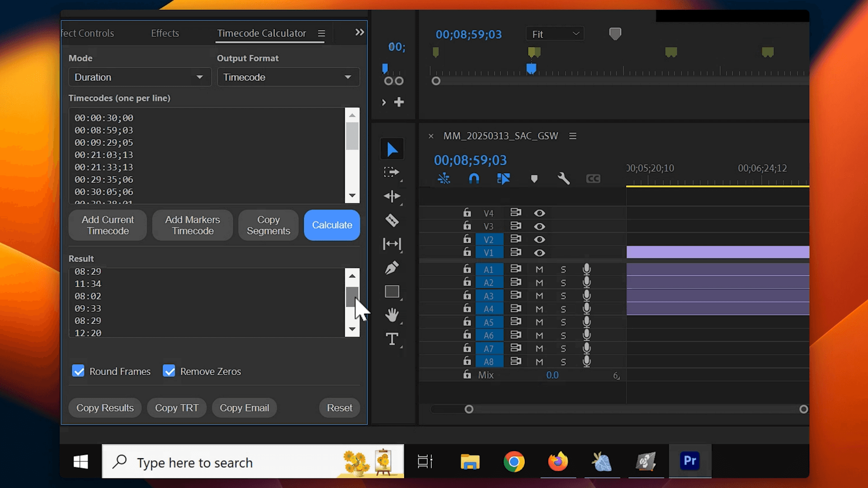Select the Slip tool
Screen dimensions: 868x488
[x=392, y=244]
